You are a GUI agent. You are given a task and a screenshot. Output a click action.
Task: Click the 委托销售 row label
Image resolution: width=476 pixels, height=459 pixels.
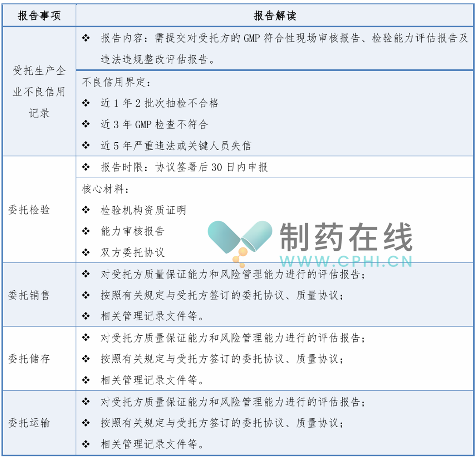point(29,295)
